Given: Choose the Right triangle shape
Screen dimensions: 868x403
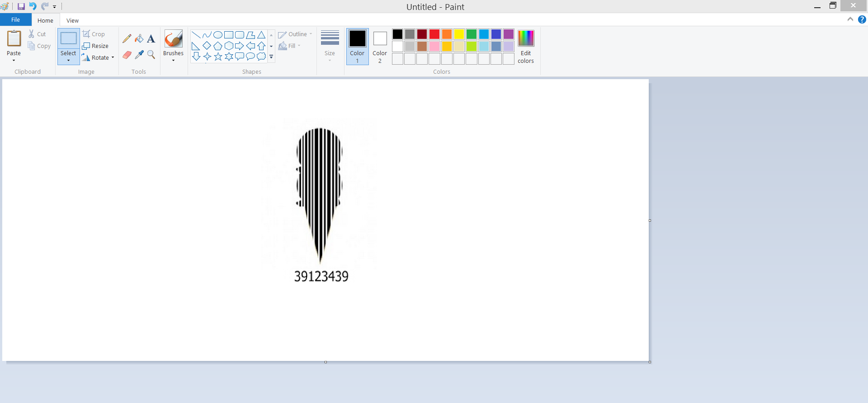Looking at the screenshot, I should (x=196, y=46).
